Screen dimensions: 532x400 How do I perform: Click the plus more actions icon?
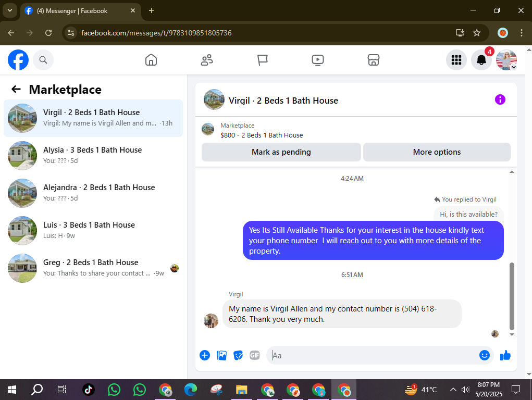[x=205, y=355]
